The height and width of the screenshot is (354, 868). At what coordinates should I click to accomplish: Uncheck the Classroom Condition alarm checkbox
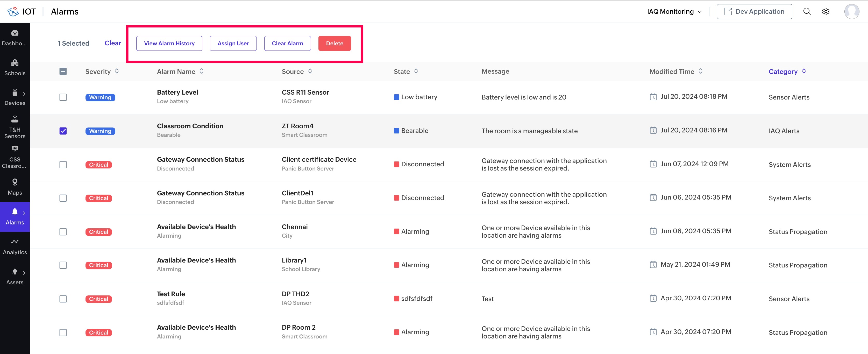(63, 131)
